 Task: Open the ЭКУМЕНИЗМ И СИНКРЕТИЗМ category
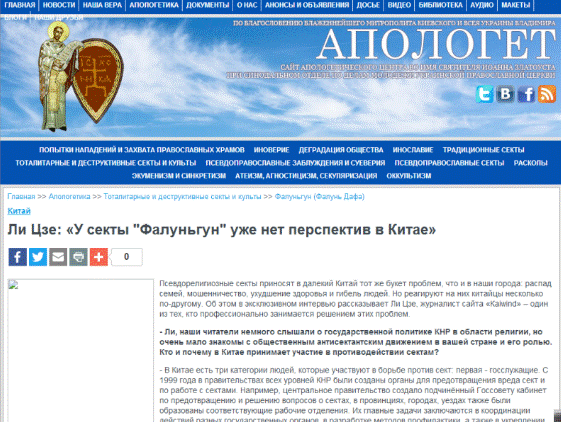point(179,176)
